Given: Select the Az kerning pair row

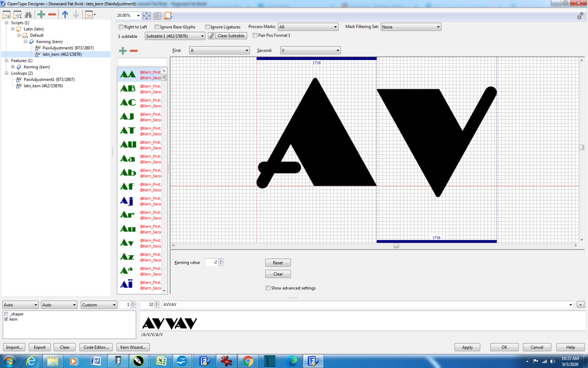Looking at the screenshot, I should tap(139, 257).
